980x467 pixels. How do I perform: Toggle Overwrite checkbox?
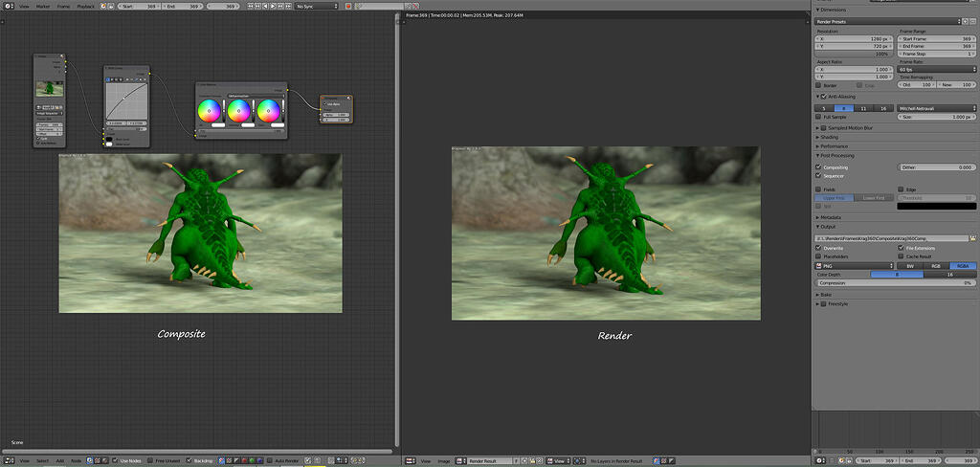[x=819, y=248]
